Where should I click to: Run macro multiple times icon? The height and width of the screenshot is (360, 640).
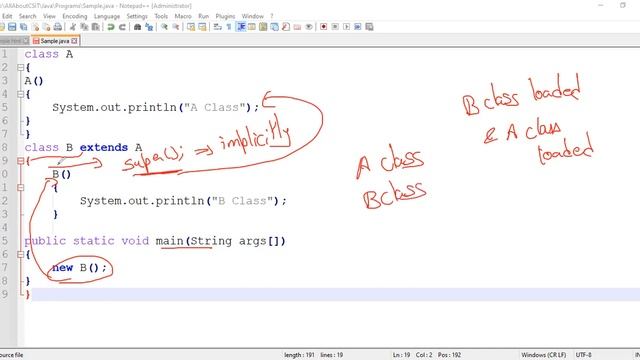tap(358, 27)
